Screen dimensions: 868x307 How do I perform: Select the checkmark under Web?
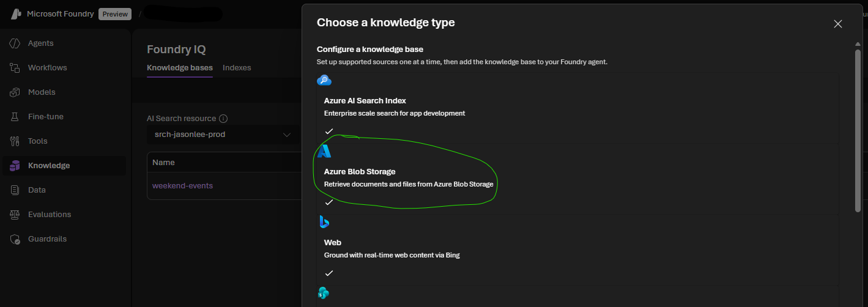pyautogui.click(x=329, y=273)
